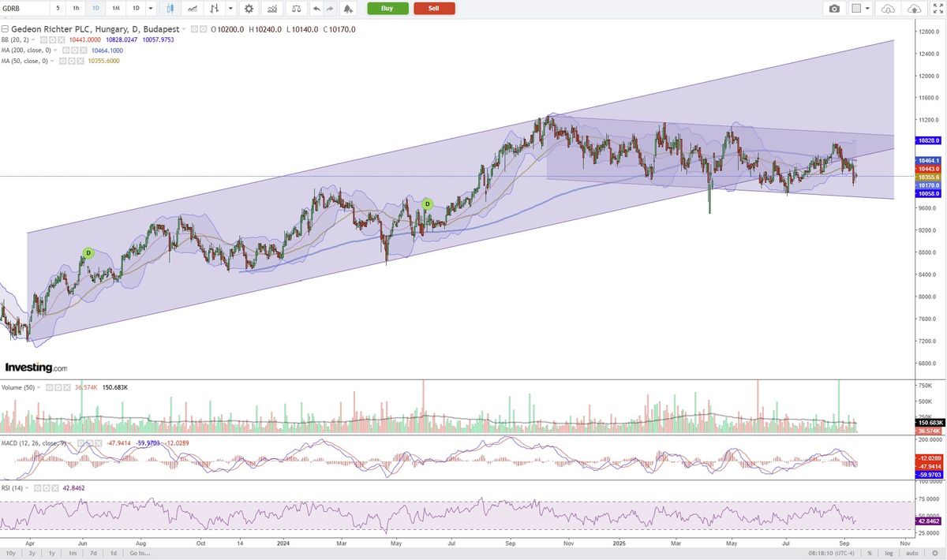Hide the MA (200, close, 0) line
This screenshot has width=947, height=560.
pos(68,50)
